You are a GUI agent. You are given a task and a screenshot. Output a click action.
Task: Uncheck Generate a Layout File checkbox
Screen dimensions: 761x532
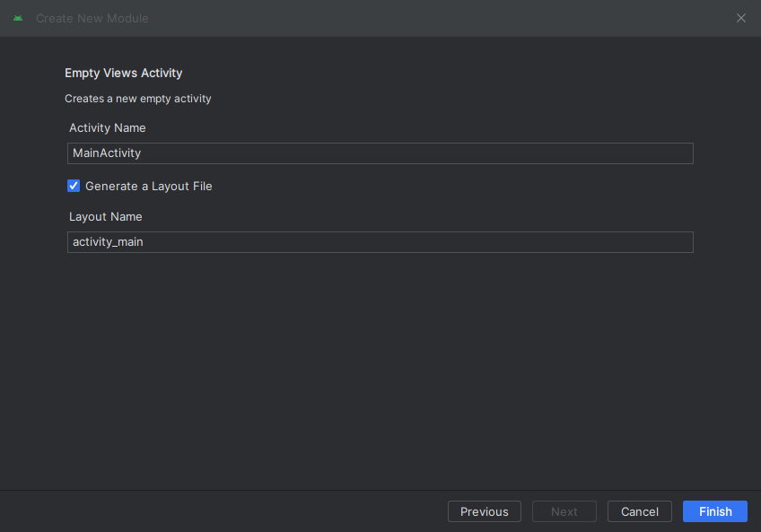coord(74,186)
